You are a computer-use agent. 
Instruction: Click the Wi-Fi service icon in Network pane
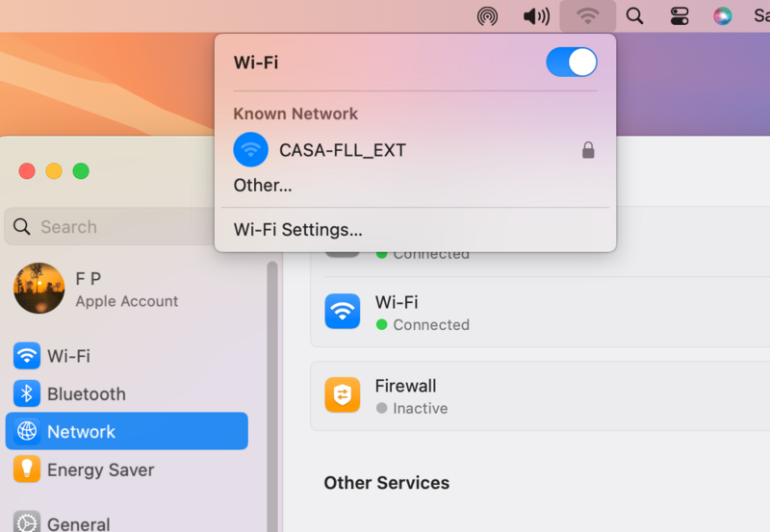[x=343, y=312]
